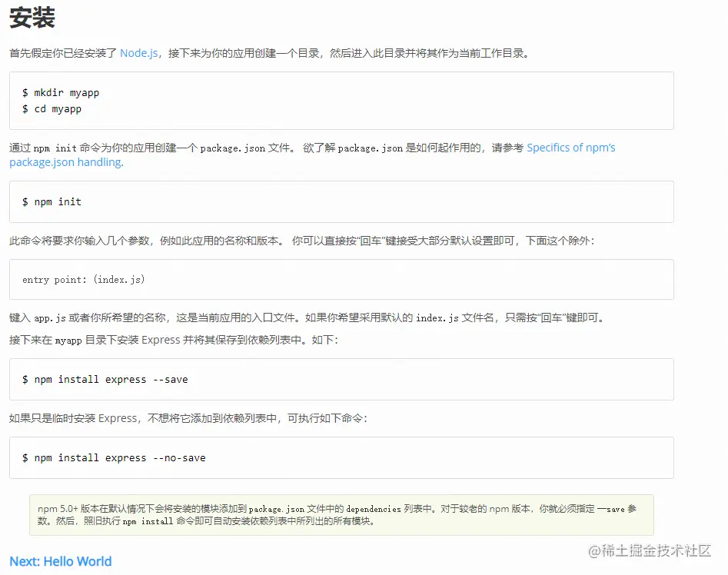The height and width of the screenshot is (575, 728).
Task: Click 'entry point: (index.js)' code text
Action: pos(84,279)
